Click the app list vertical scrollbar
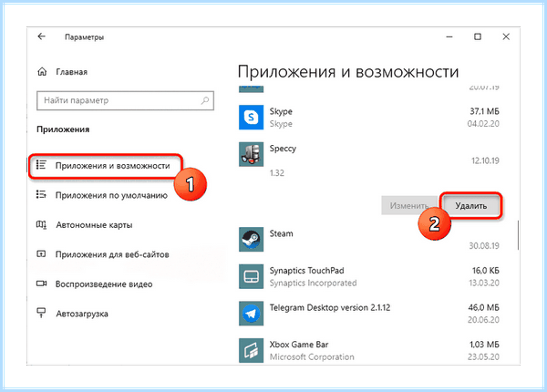 coord(518,234)
